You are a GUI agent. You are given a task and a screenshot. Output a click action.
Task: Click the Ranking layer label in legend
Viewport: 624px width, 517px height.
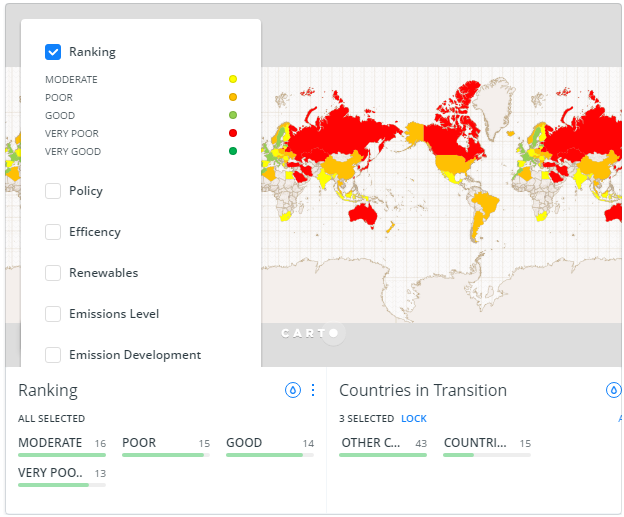(x=92, y=52)
